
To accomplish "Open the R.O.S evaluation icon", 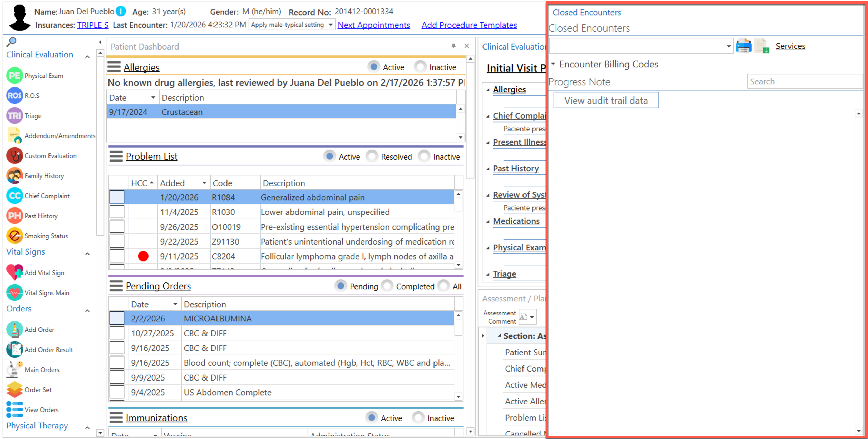I will pos(14,96).
